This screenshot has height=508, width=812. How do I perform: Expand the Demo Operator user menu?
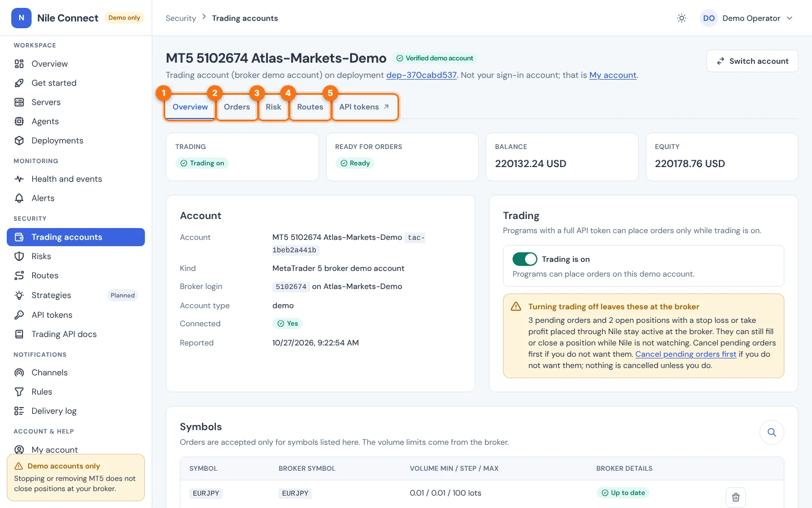pyautogui.click(x=747, y=18)
